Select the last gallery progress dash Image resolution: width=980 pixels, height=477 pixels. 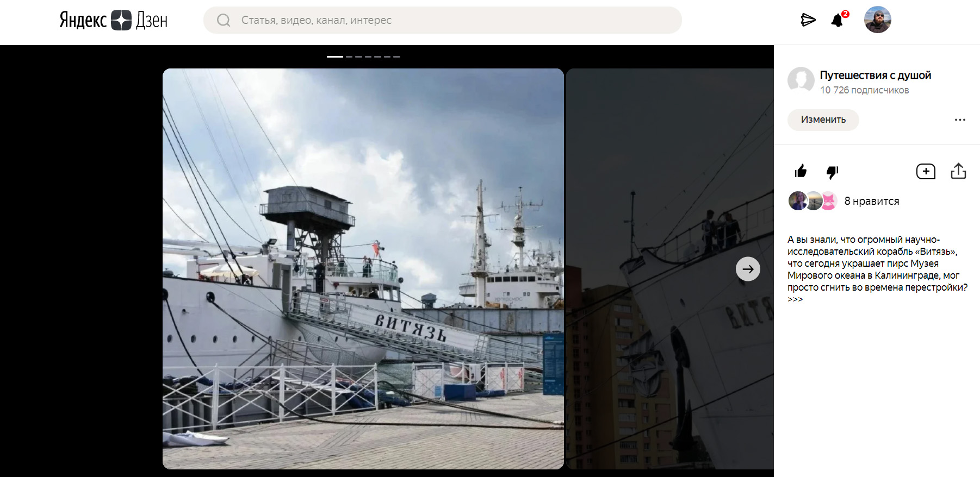coord(397,57)
